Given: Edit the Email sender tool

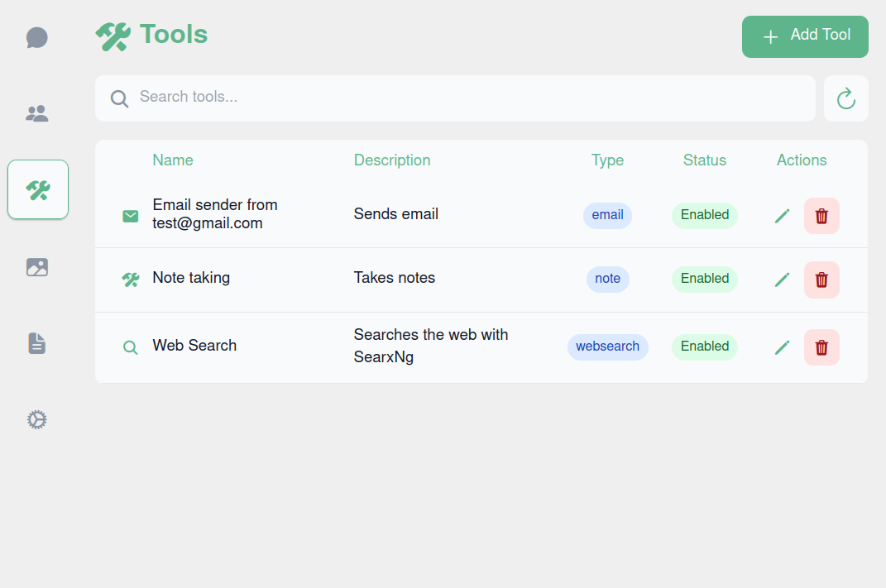Looking at the screenshot, I should (782, 216).
